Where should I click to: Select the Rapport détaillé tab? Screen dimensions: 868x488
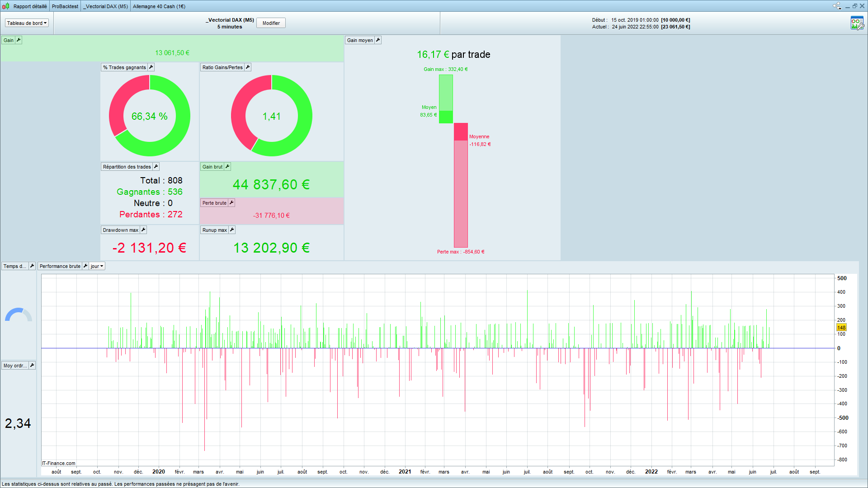tap(30, 6)
